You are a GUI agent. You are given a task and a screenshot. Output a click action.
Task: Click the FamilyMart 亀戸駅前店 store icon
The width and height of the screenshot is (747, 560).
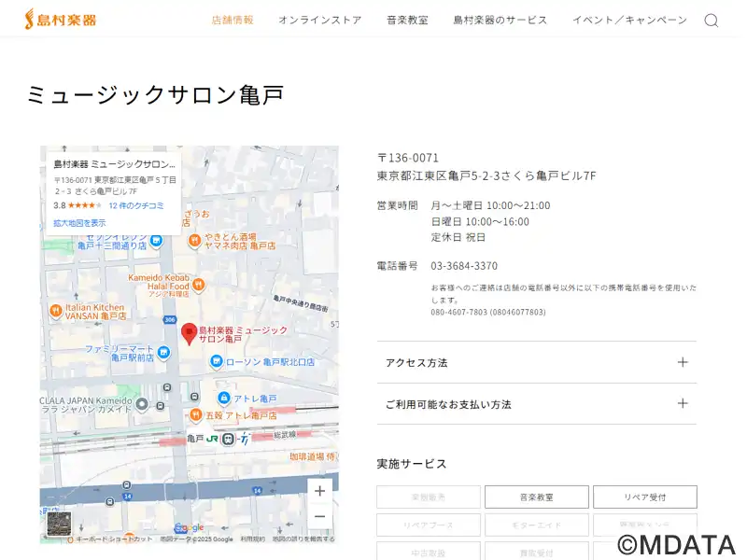(163, 353)
